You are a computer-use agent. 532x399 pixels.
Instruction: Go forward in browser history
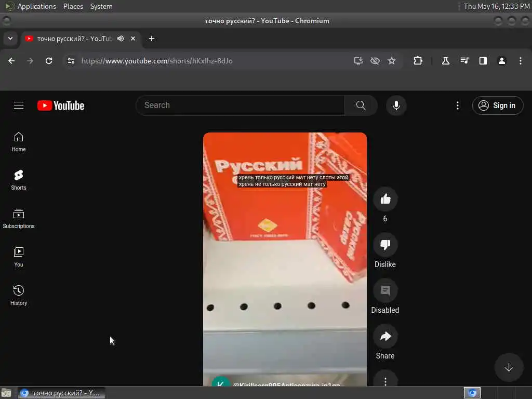pyautogui.click(x=30, y=61)
